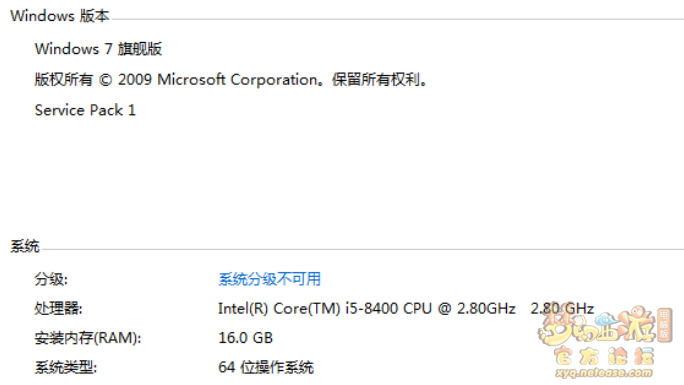The width and height of the screenshot is (684, 385).
Task: Click the © copyright symbol
Action: click(106, 80)
